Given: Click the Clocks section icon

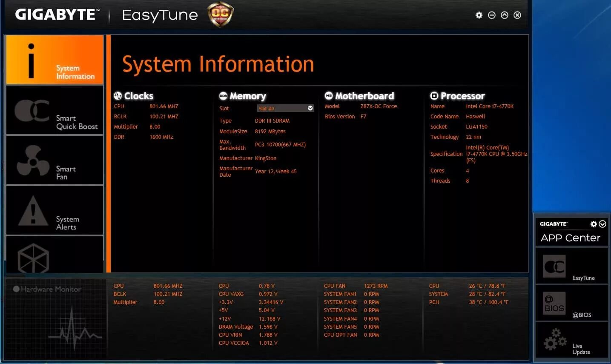Looking at the screenshot, I should pos(118,96).
